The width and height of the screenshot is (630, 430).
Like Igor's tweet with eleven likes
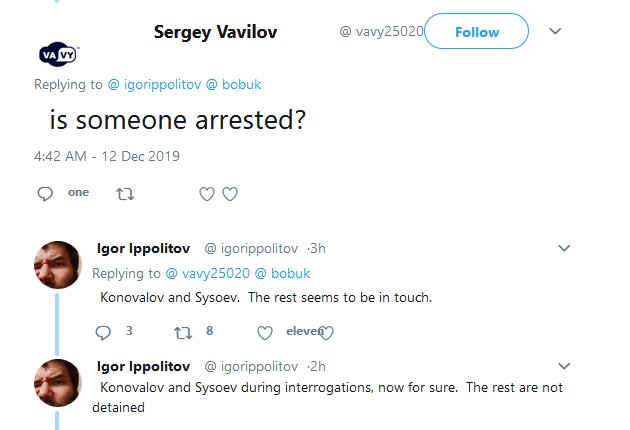pyautogui.click(x=265, y=332)
